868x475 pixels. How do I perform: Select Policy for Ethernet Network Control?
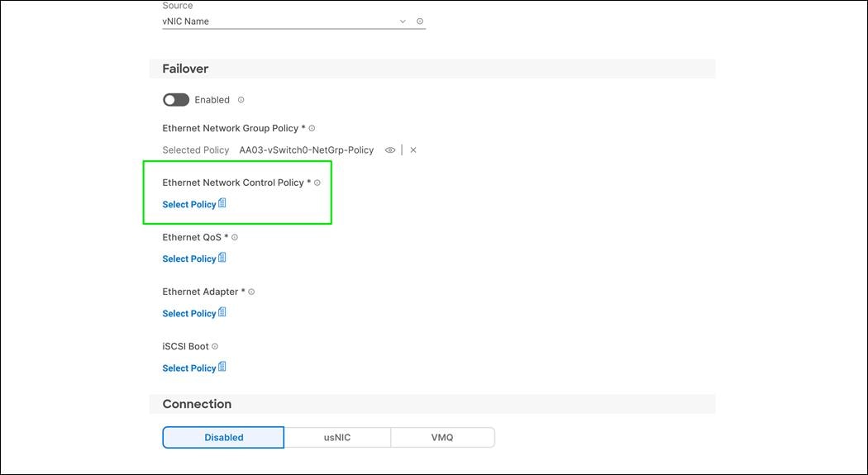tap(188, 205)
